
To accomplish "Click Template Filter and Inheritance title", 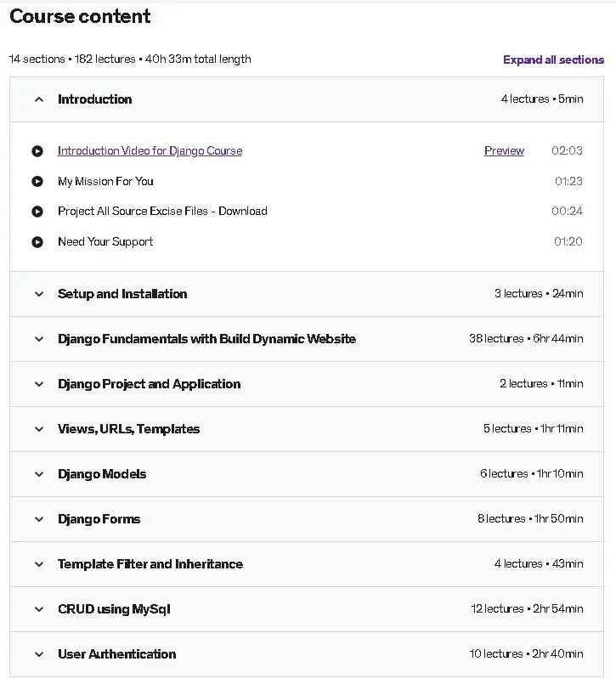I will 150,564.
